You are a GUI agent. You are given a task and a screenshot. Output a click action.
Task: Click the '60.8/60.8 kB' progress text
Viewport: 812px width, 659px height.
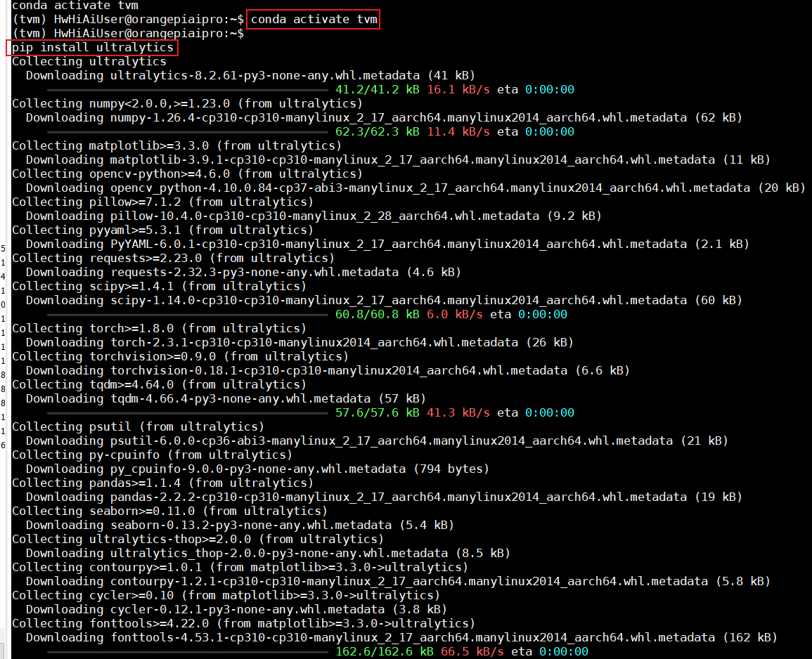tap(377, 314)
